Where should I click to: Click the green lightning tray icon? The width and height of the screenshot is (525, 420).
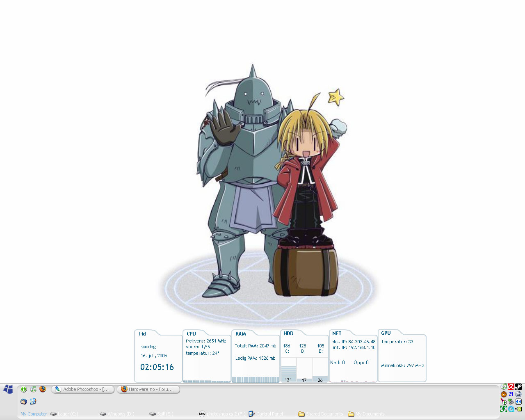504,409
